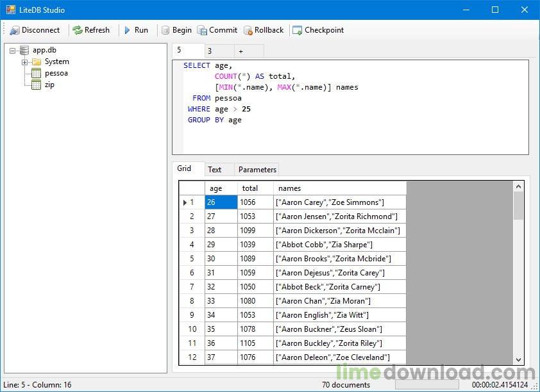The width and height of the screenshot is (540, 392).
Task: Switch to query tab 3
Action: pos(210,51)
